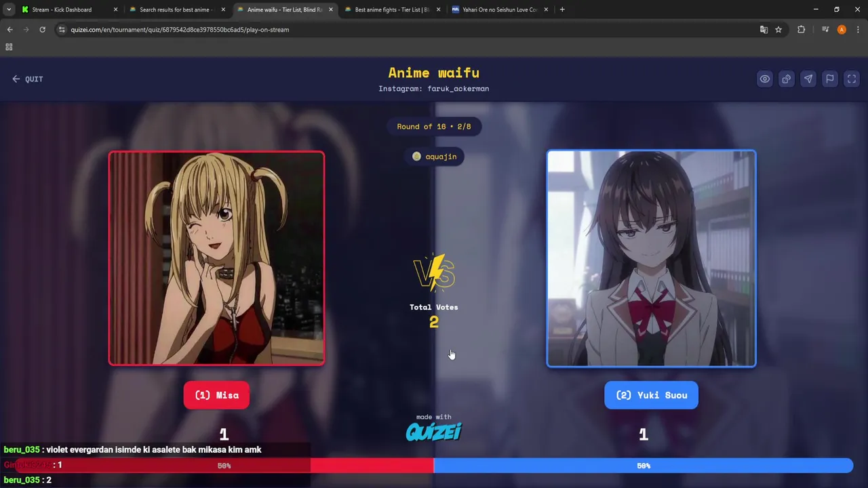The width and height of the screenshot is (868, 488).
Task: Click the QUIT back arrow
Action: click(x=27, y=79)
